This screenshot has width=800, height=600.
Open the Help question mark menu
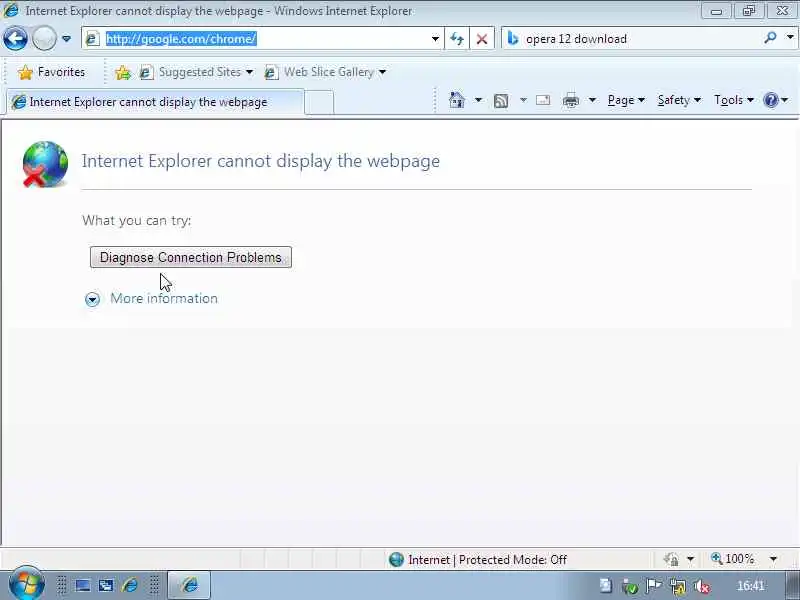[x=776, y=100]
